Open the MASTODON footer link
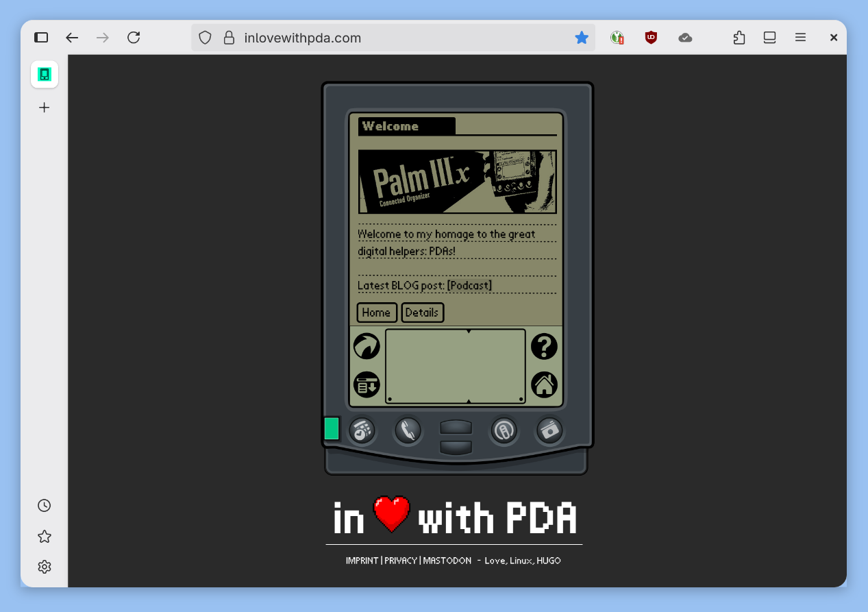The image size is (868, 612). (447, 561)
